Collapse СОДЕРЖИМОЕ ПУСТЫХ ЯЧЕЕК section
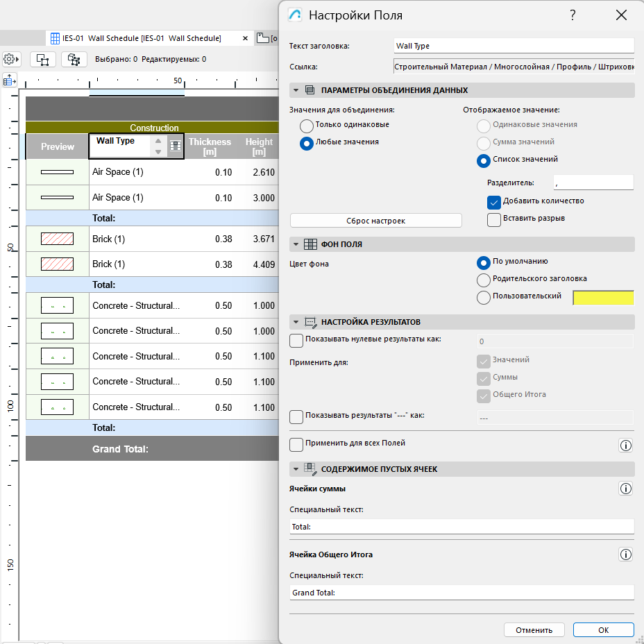644x644 pixels. coord(296,469)
